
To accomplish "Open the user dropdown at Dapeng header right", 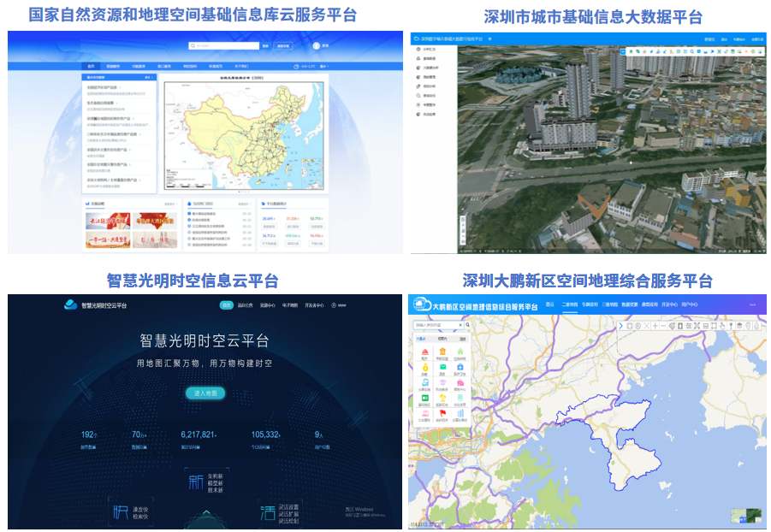I will point(752,304).
